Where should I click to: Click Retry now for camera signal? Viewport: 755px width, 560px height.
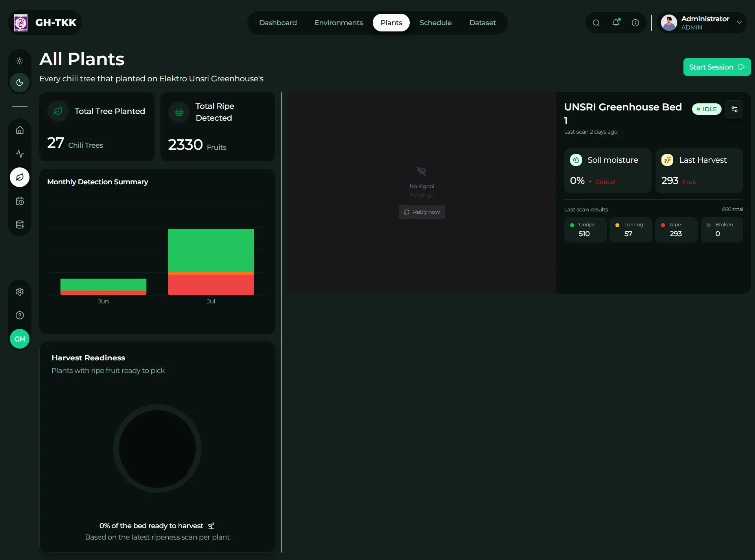(422, 212)
